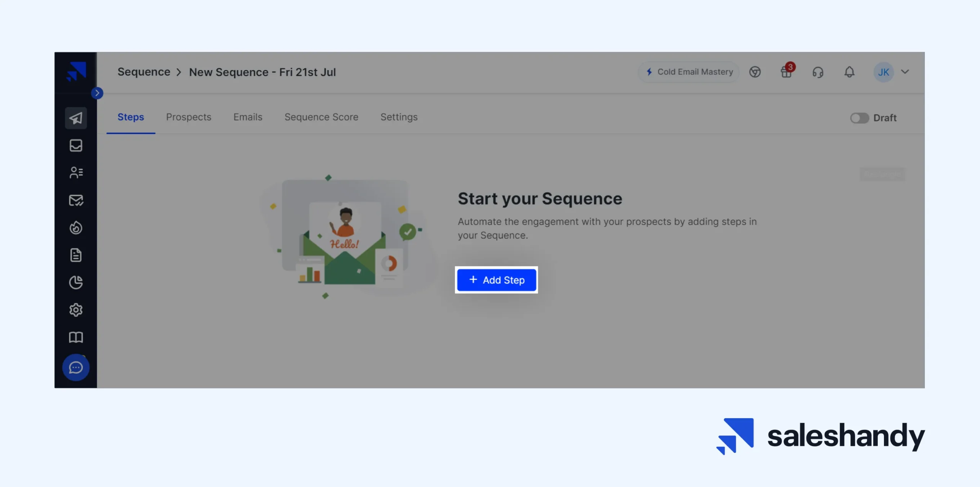Toggle the Draft sequence switch
The width and height of the screenshot is (980, 487).
coord(859,118)
